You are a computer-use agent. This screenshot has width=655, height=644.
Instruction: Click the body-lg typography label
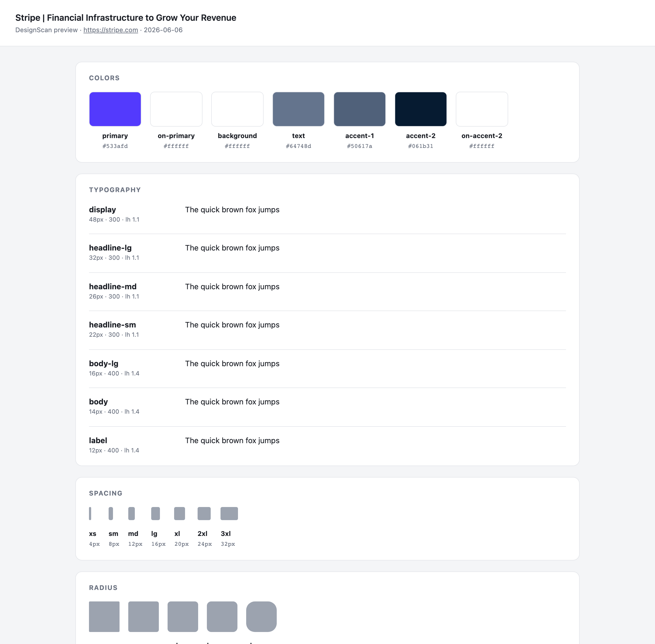(103, 363)
